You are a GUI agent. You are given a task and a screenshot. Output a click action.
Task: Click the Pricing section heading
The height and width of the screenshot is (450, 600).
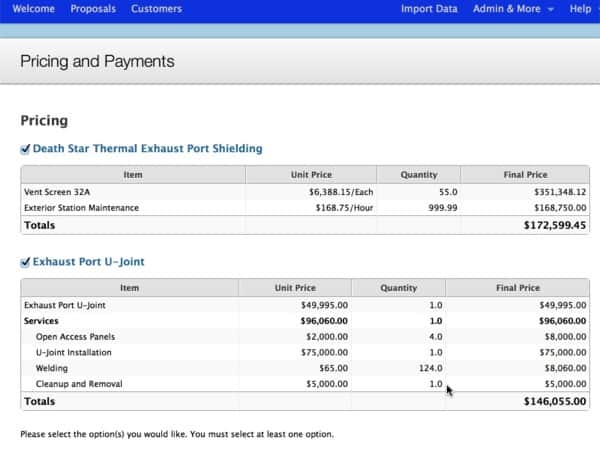tap(44, 121)
